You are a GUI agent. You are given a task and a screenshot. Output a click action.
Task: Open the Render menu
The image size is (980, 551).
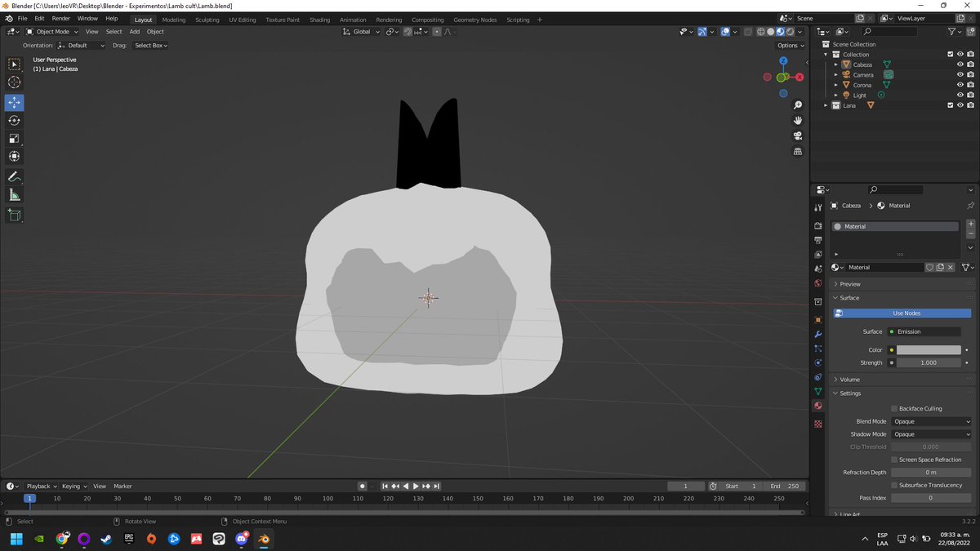pyautogui.click(x=61, y=19)
